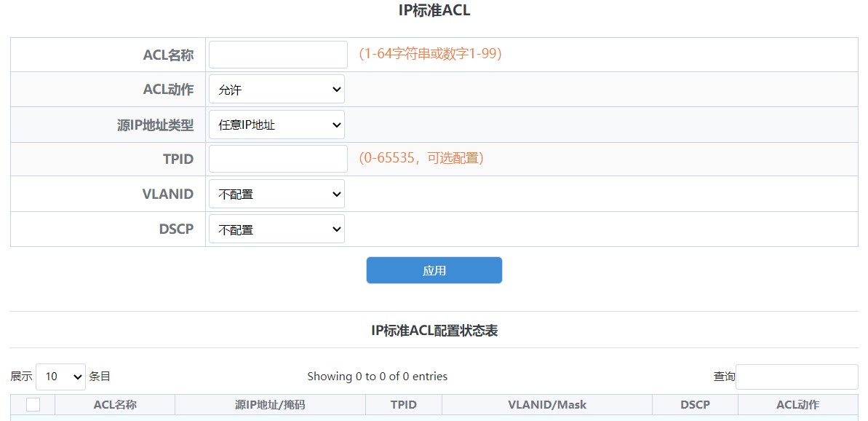
Task: Sort table by 源IP地址/掩码 column
Action: (x=270, y=405)
